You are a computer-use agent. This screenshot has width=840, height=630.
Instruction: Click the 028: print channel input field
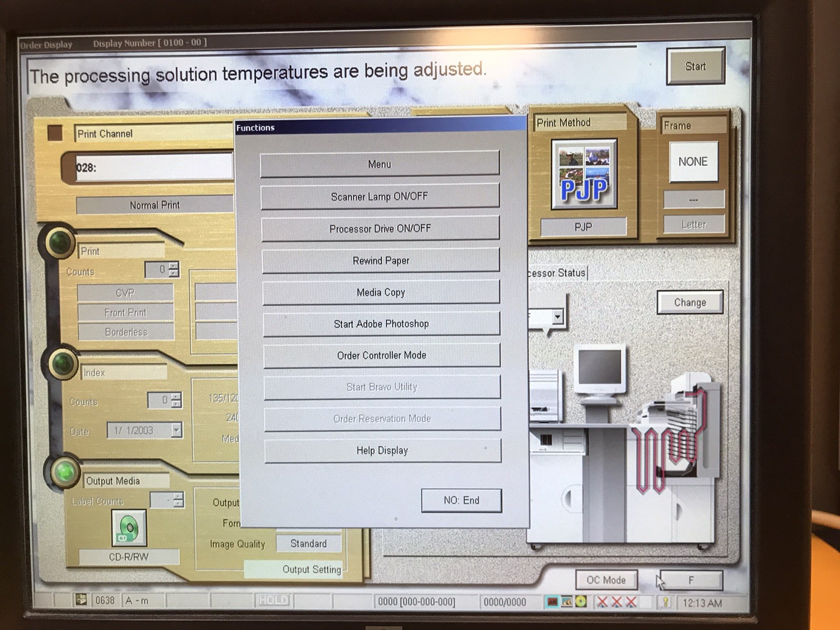[153, 167]
